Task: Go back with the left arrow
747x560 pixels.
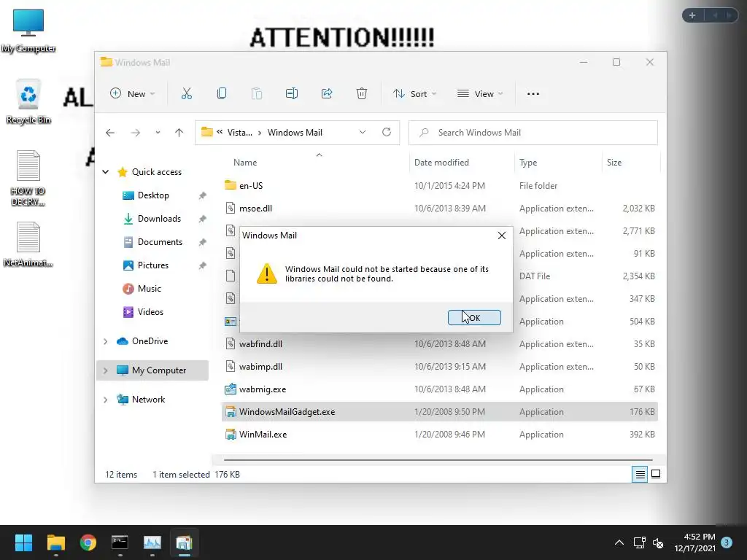Action: click(x=110, y=133)
